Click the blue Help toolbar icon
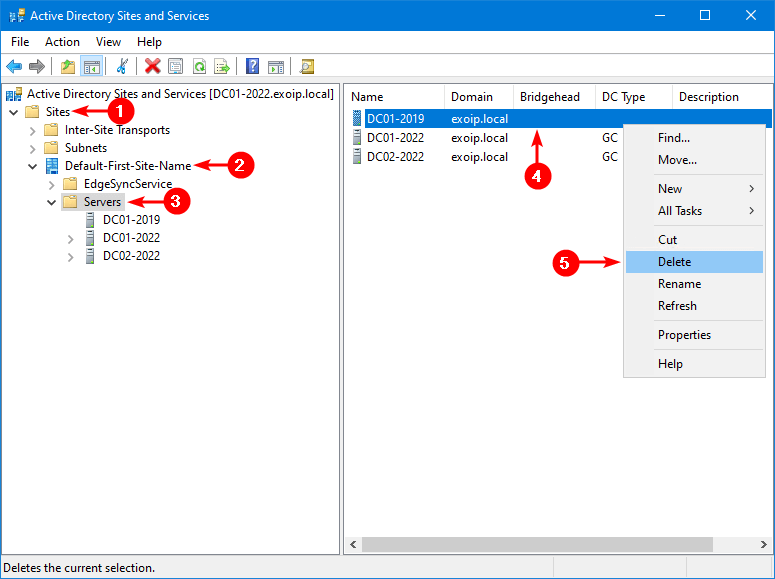The height and width of the screenshot is (579, 775). (x=252, y=66)
